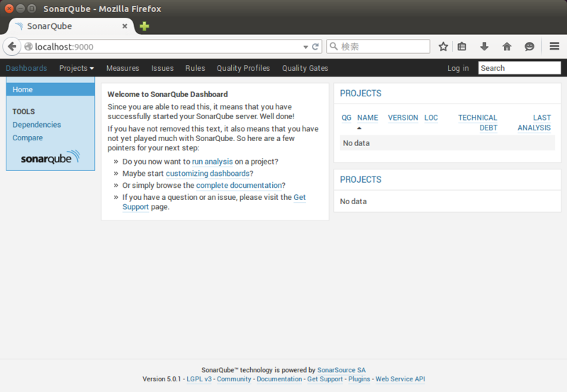The height and width of the screenshot is (392, 567).
Task: Open Quality Profiles in the nav bar
Action: [x=243, y=68]
